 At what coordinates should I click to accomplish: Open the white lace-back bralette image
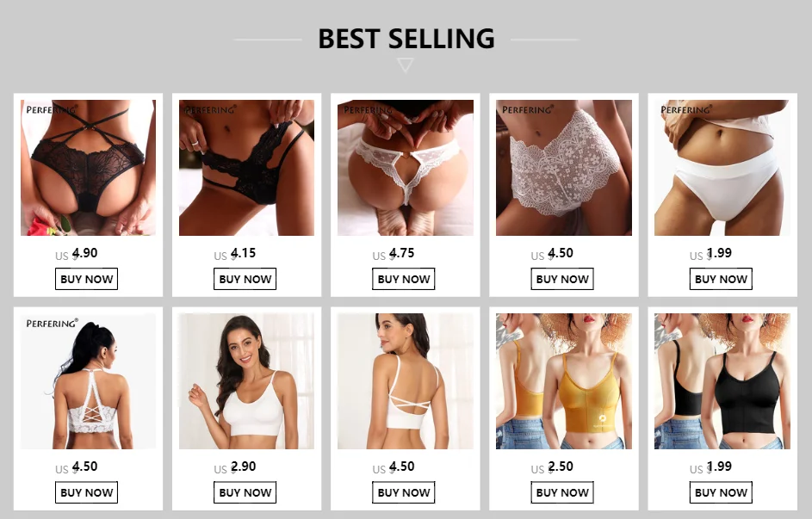pyautogui.click(x=88, y=380)
